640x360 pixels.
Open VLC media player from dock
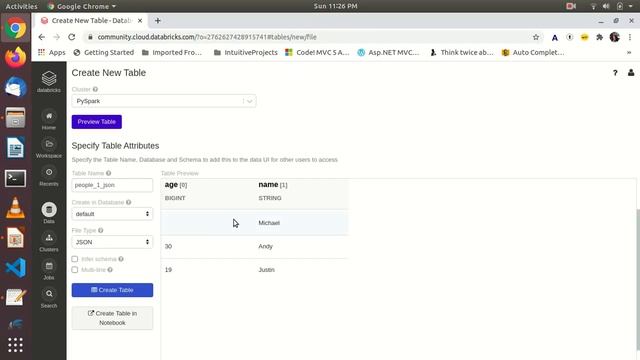pos(16,208)
